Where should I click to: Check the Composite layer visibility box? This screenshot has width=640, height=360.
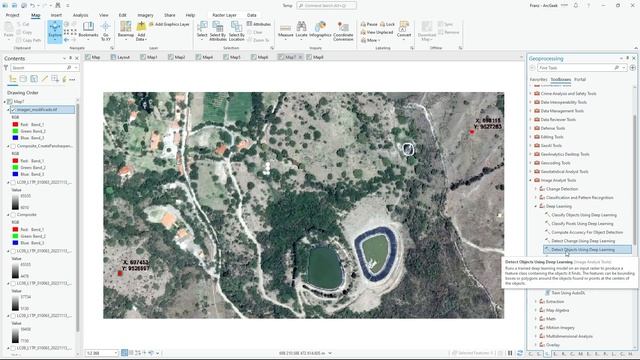[x=13, y=215]
